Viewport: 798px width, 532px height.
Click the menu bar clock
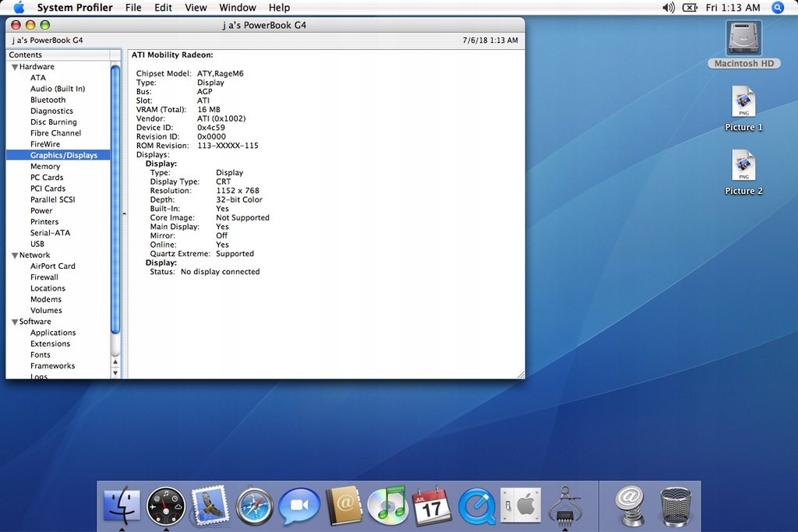(x=733, y=8)
